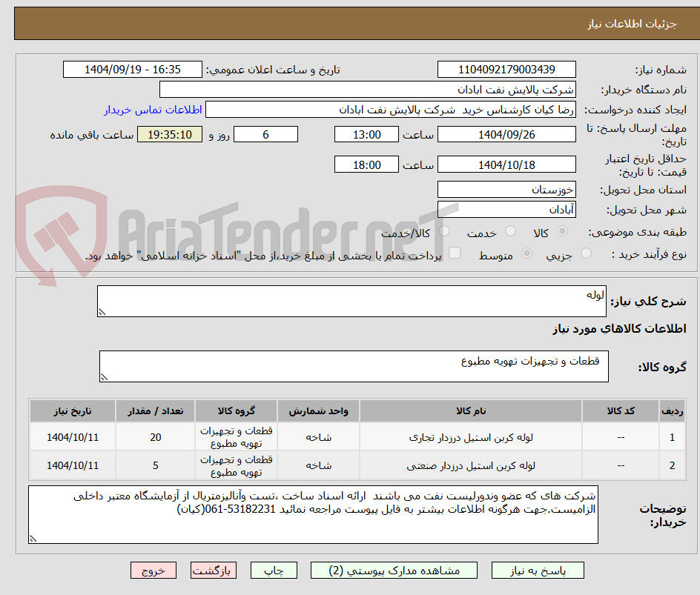Click the اطلاعات کالاهای مورد نياز heading
Image resolution: width=700 pixels, height=595 pixels.
click(x=619, y=329)
